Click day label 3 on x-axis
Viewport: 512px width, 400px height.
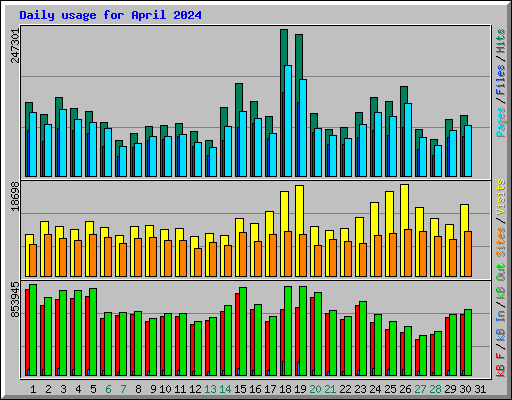pos(63,389)
